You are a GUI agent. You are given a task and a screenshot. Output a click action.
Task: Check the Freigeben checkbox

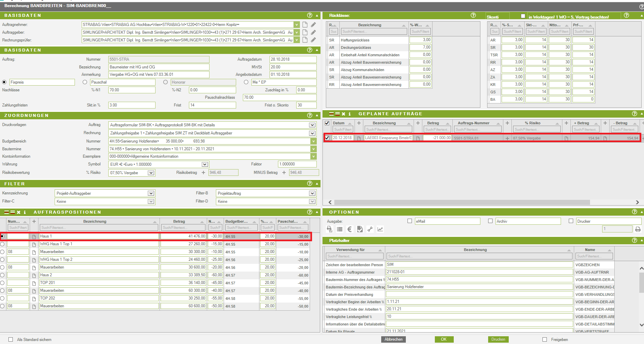(544, 340)
